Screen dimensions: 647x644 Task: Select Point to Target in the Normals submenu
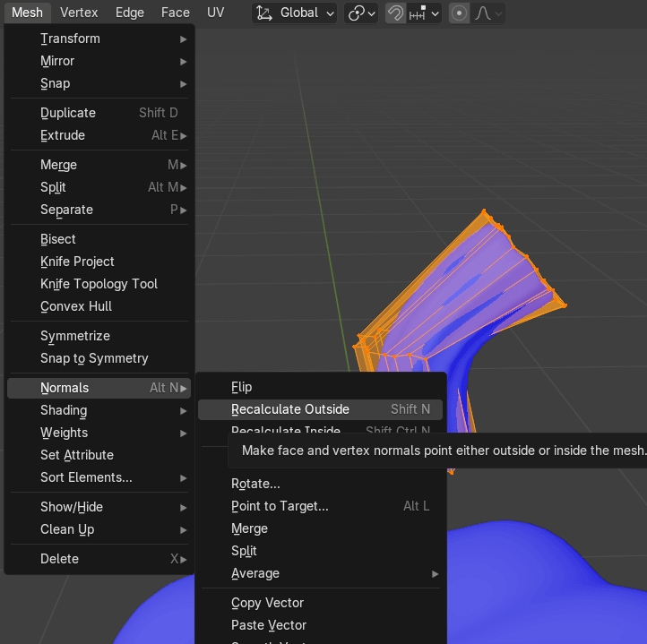[x=280, y=506]
